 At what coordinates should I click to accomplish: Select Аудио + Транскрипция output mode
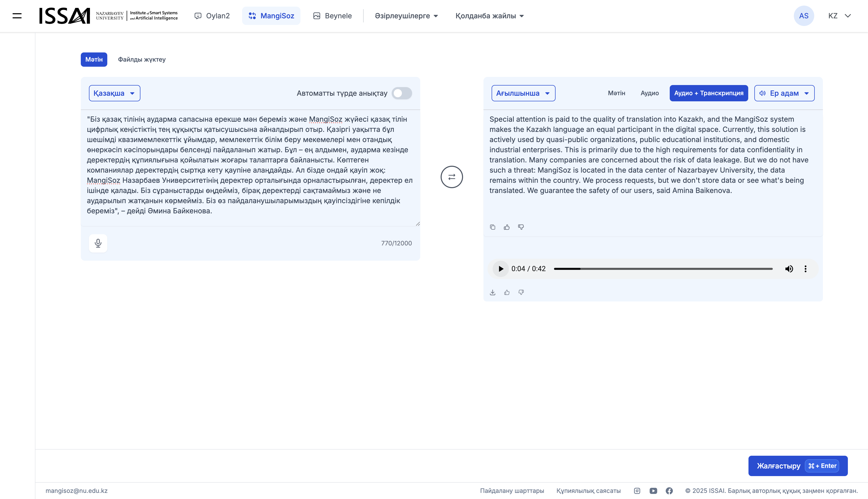tap(708, 93)
